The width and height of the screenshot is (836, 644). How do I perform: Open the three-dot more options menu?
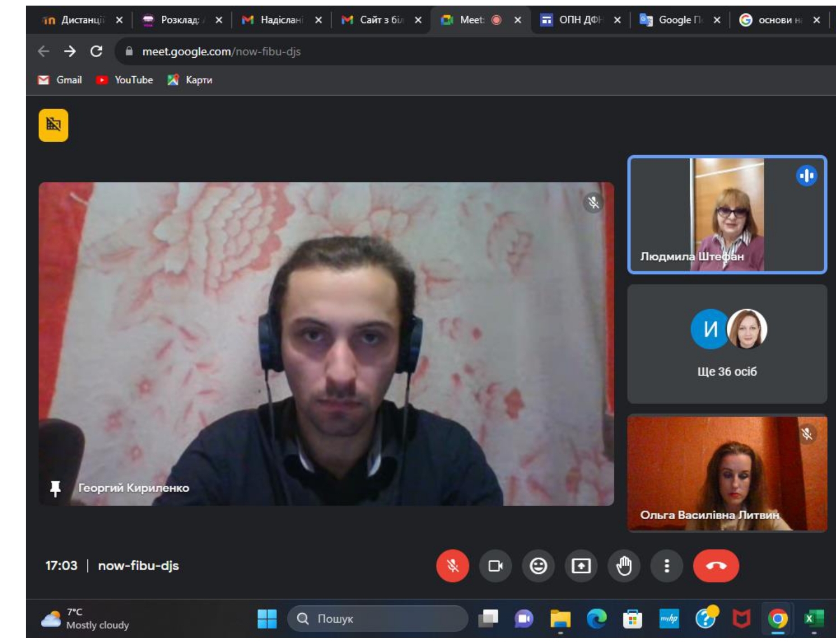pos(666,566)
